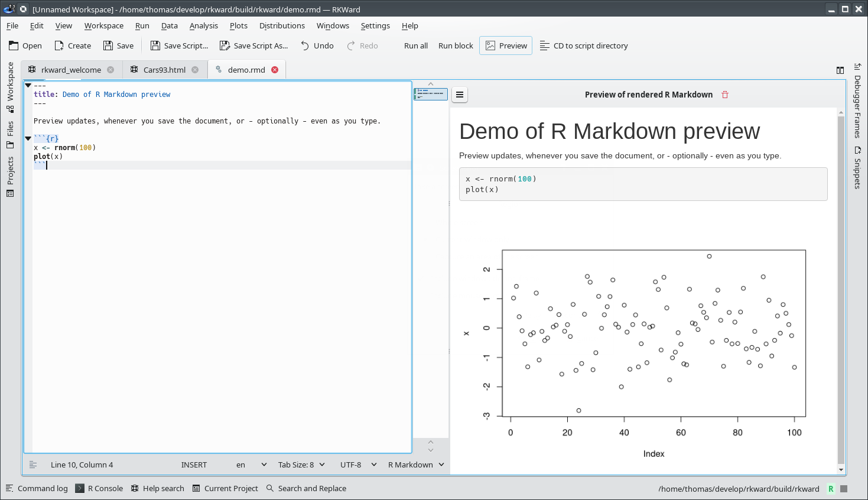Open the preview hamburger menu
This screenshot has height=500, width=868.
tap(460, 95)
